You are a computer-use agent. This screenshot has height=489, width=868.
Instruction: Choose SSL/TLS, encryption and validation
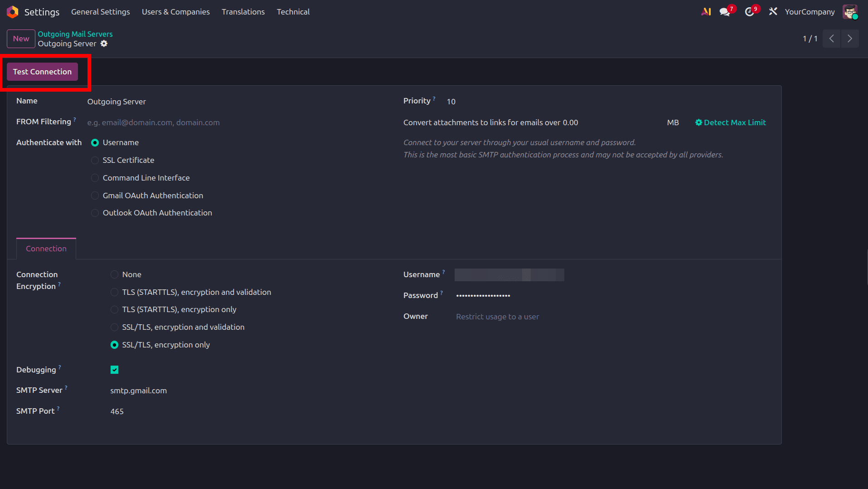tap(114, 328)
